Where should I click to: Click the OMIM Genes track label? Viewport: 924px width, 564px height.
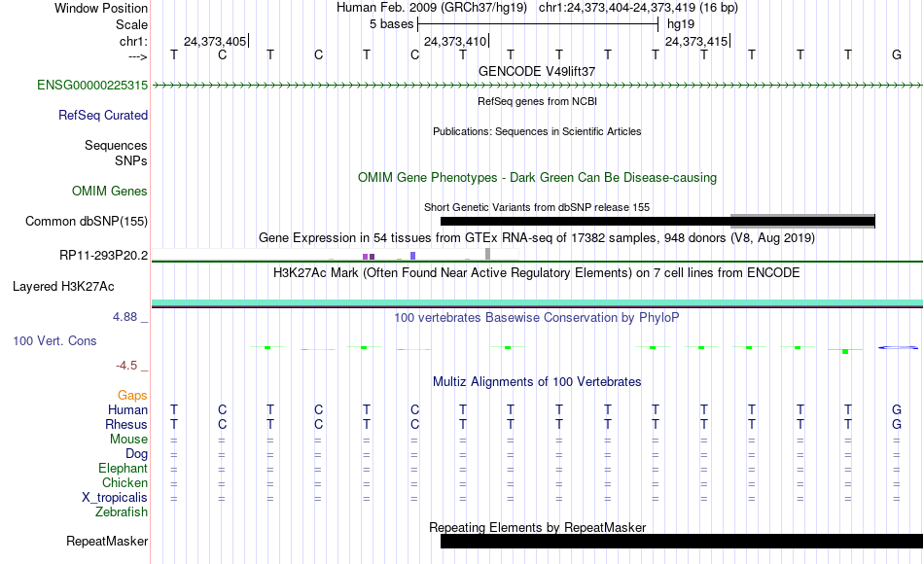pos(110,192)
